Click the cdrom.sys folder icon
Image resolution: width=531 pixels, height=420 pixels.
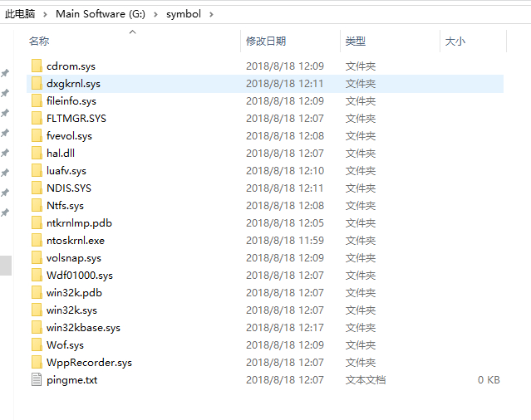[x=36, y=66]
